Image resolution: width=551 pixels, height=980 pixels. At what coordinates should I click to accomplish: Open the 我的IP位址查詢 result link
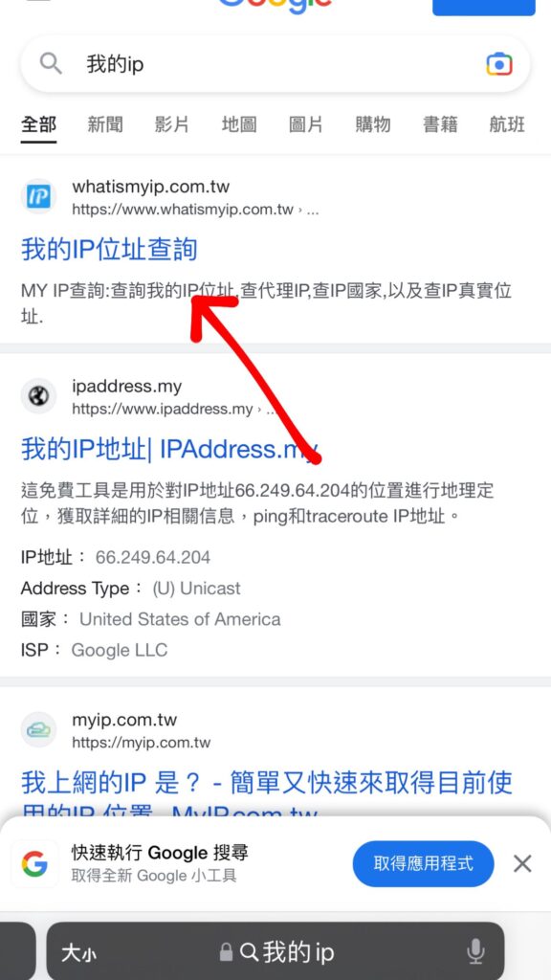(109, 250)
